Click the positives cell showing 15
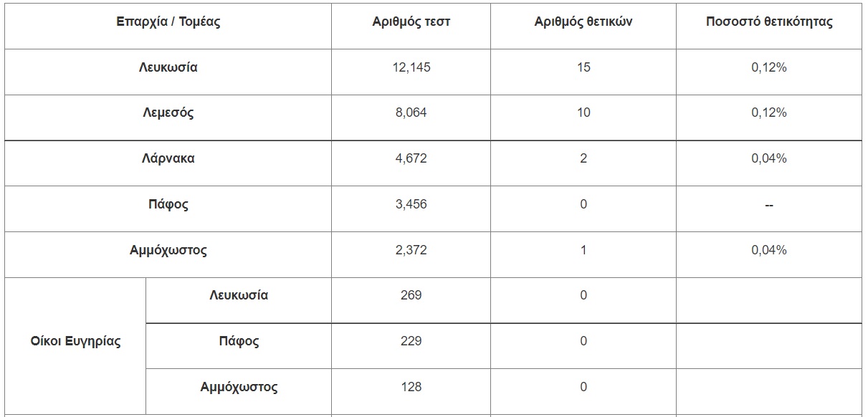The image size is (868, 417). tap(583, 67)
